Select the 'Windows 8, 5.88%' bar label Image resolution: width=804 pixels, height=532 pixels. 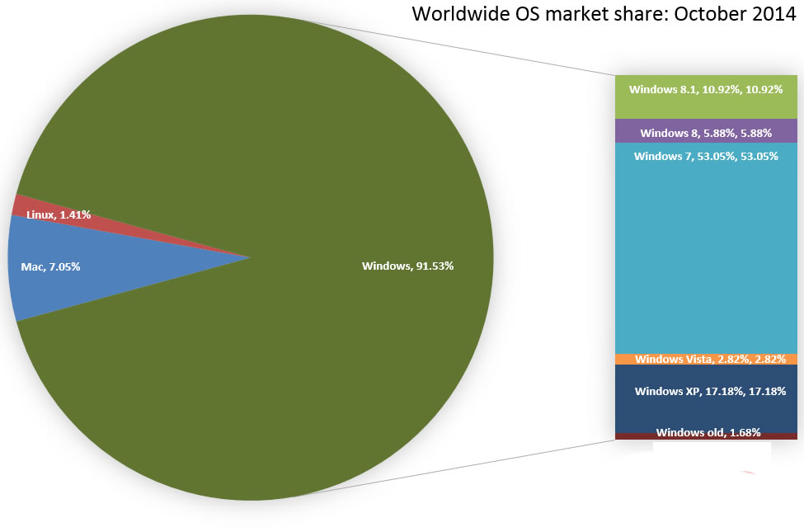click(706, 134)
